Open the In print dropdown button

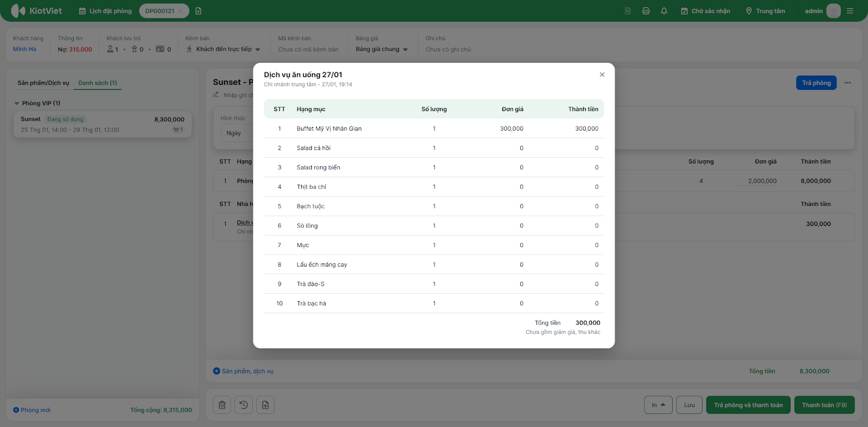(x=658, y=405)
